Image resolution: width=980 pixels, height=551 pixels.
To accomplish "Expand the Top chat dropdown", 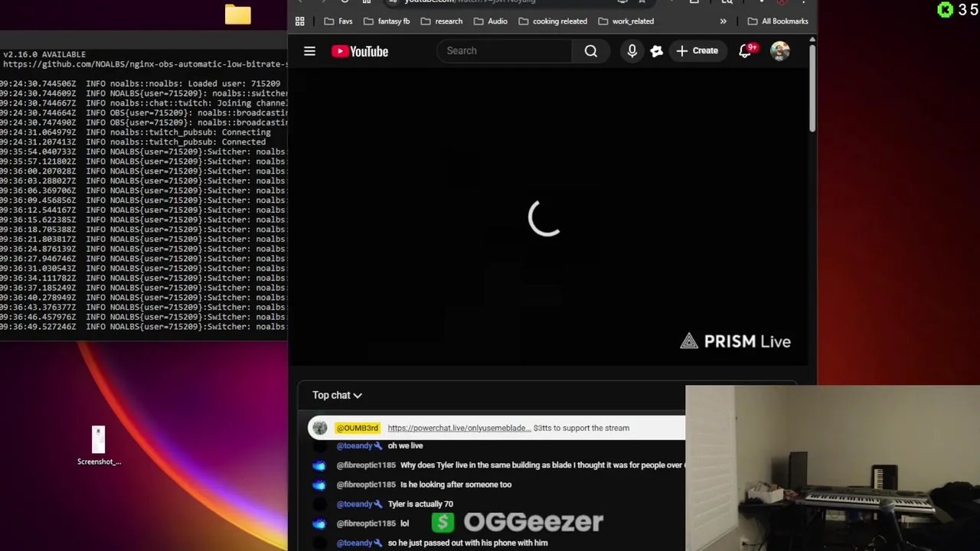I will pyautogui.click(x=337, y=395).
